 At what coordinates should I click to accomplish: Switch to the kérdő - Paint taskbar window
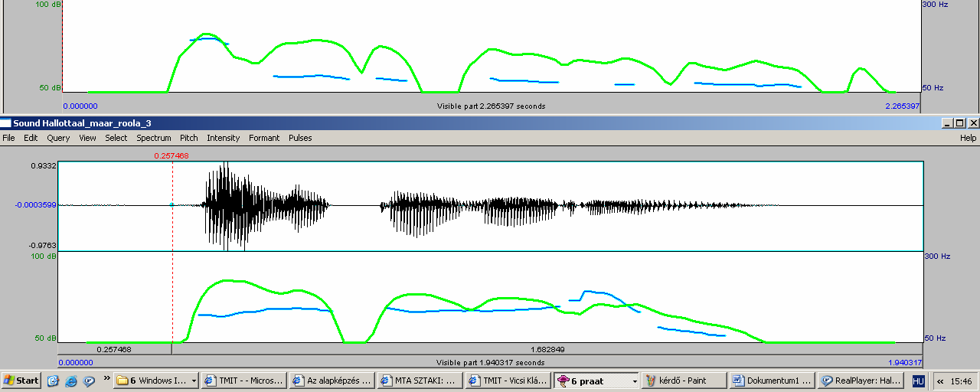click(x=684, y=381)
